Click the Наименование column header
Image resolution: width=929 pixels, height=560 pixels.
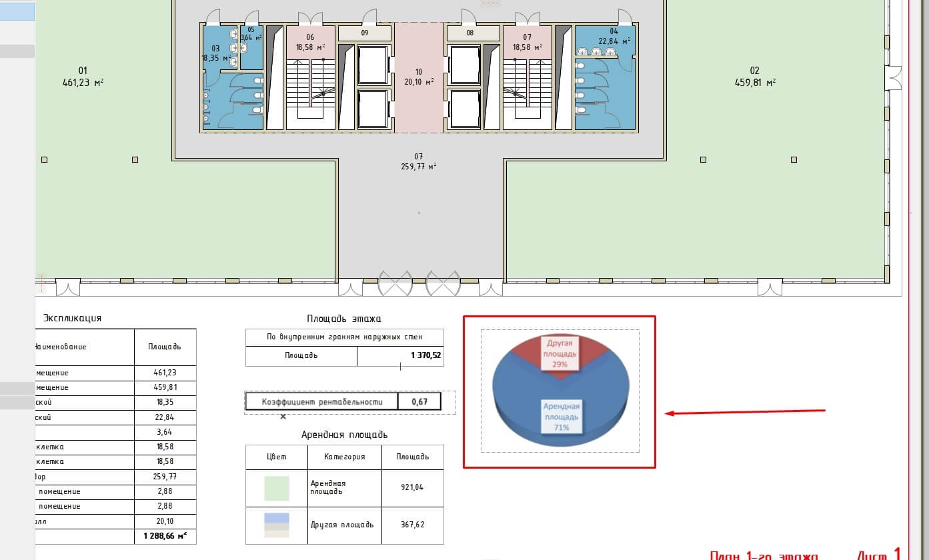(84, 347)
